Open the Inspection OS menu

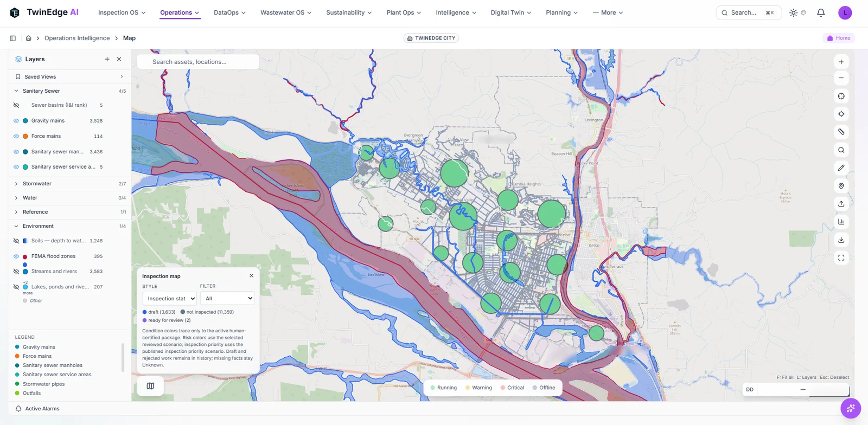[122, 12]
